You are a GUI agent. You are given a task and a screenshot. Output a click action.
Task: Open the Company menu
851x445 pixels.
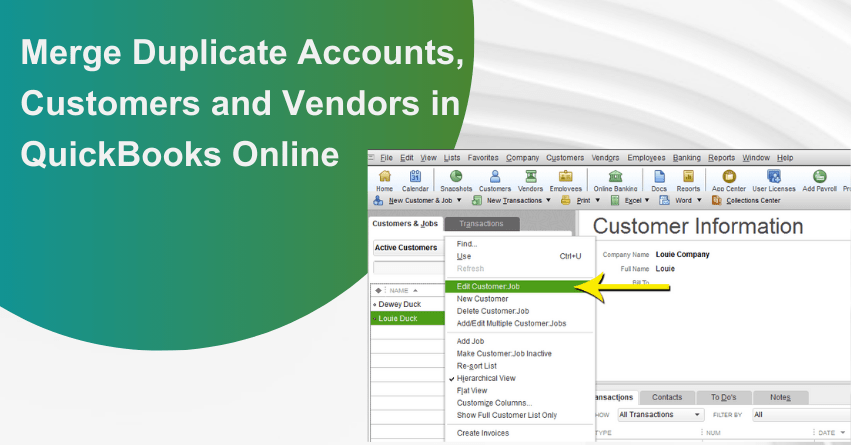click(523, 158)
